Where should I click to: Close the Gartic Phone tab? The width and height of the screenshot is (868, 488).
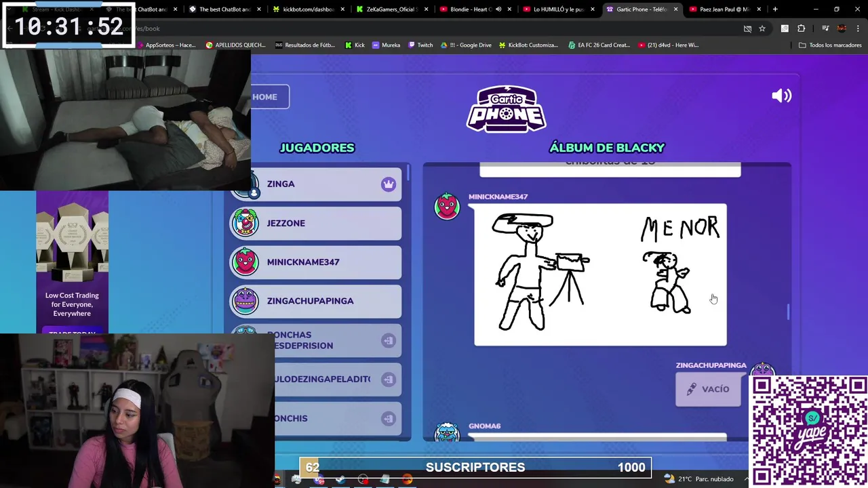coord(675,9)
